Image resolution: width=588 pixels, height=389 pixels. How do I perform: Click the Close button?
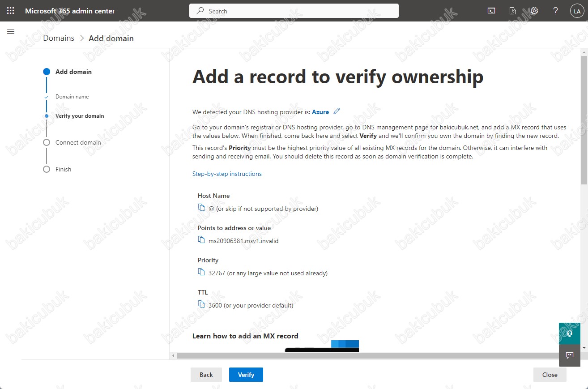point(550,375)
